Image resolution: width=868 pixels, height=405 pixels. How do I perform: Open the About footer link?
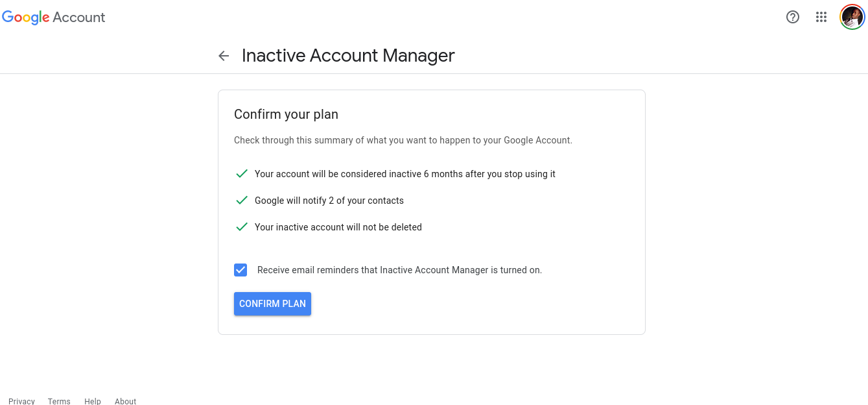pos(125,401)
